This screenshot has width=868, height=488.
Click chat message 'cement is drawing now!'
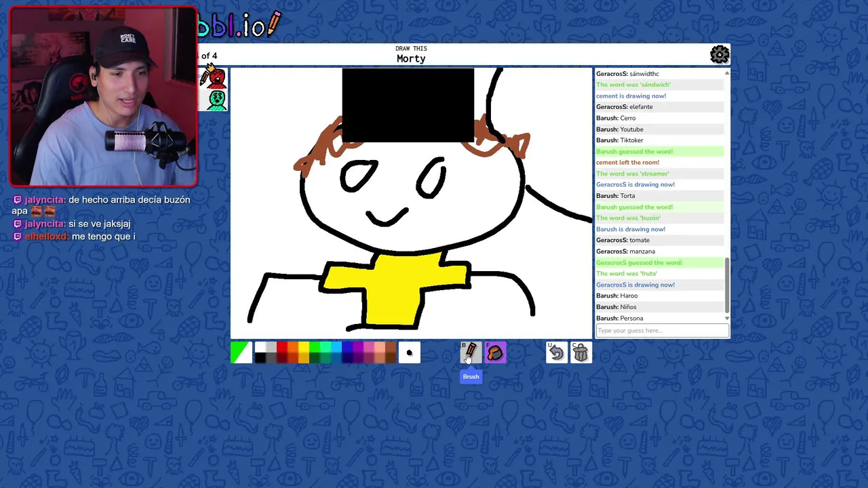coord(631,96)
